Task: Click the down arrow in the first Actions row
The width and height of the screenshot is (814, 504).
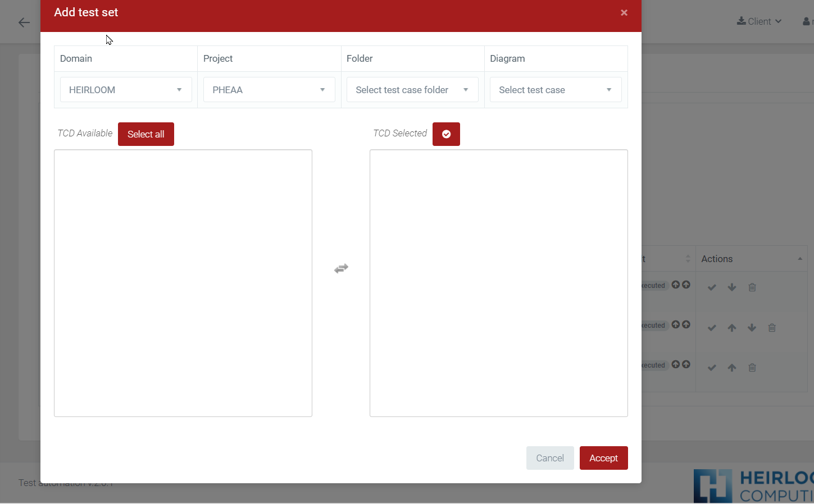Action: pyautogui.click(x=731, y=287)
